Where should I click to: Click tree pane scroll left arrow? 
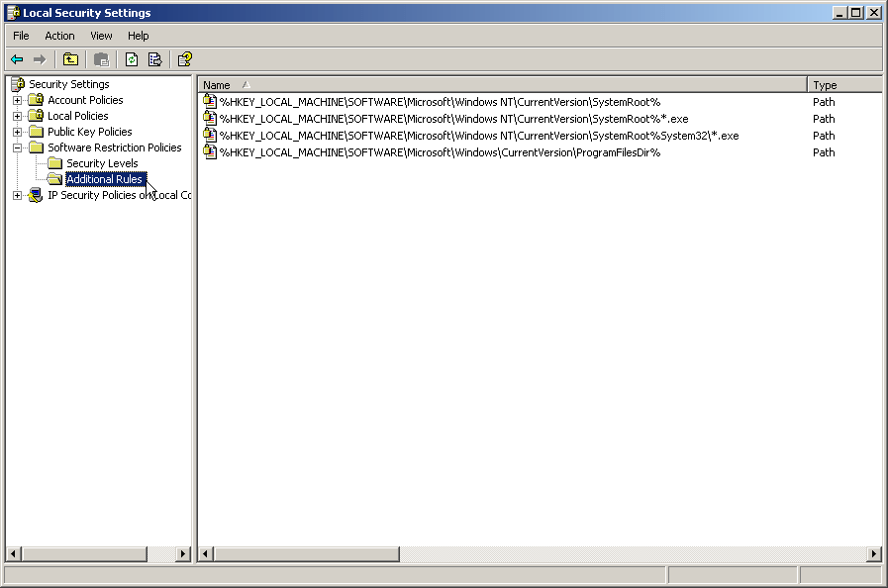(14, 554)
